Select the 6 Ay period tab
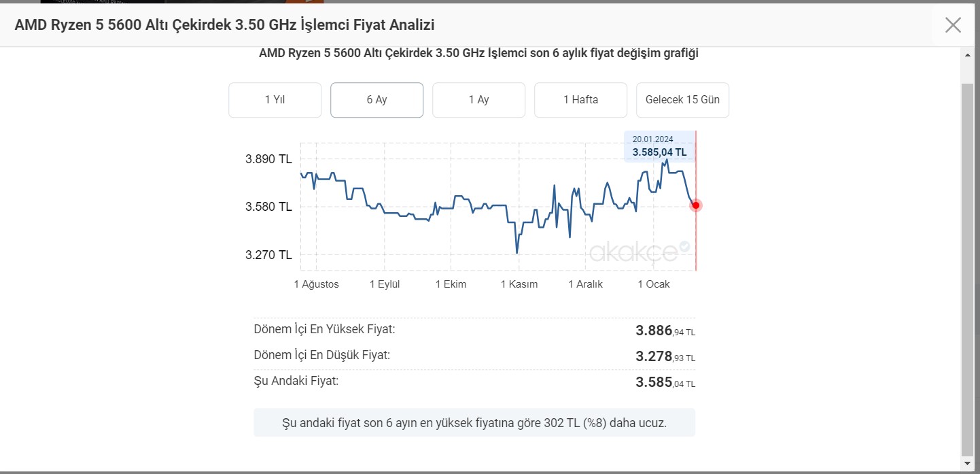 (x=377, y=100)
